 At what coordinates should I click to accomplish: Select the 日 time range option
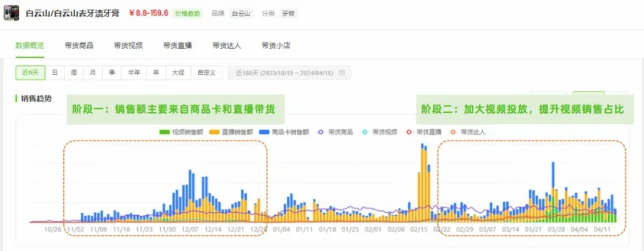pyautogui.click(x=55, y=73)
